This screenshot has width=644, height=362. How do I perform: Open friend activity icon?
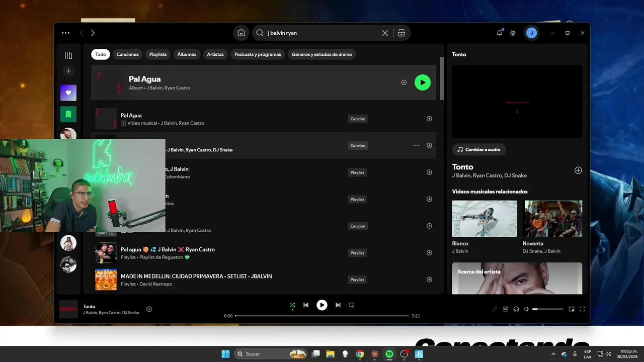513,33
